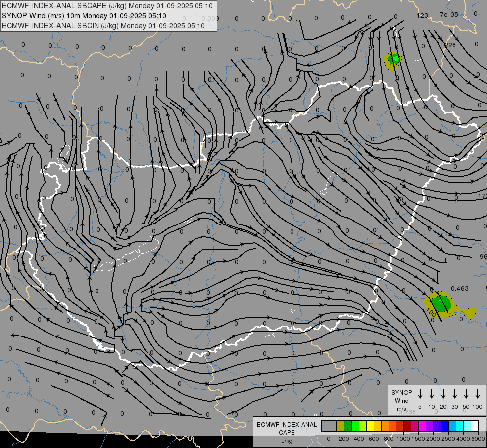487x448 pixels.
Task: Pick the pure blue swatch in CAPE legend
Action: pyautogui.click(x=444, y=426)
